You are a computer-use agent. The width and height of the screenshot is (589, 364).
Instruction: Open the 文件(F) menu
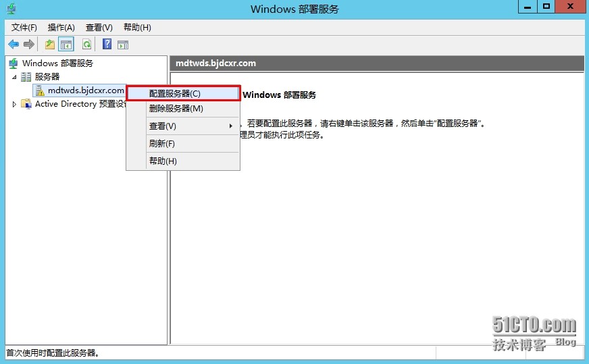click(24, 28)
